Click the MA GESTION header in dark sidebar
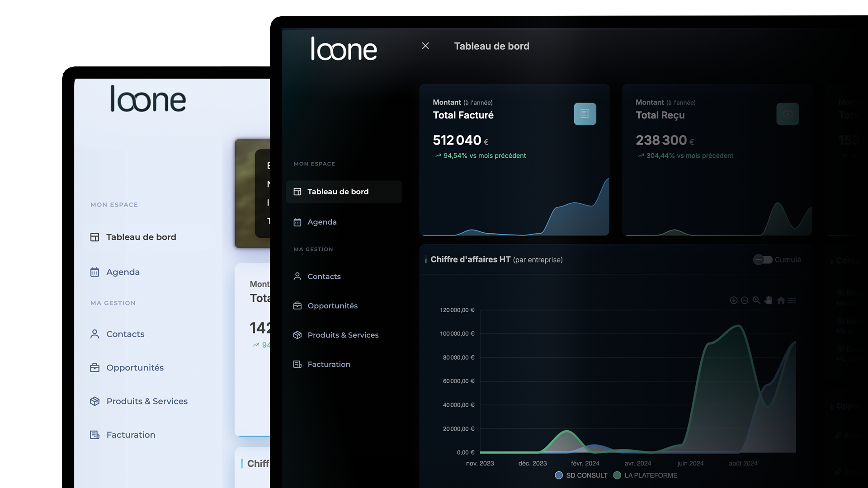Image resolution: width=868 pixels, height=488 pixels. tap(313, 249)
